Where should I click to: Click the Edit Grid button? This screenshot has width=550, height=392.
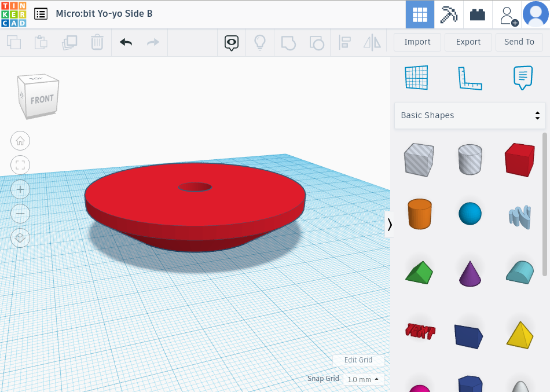point(358,360)
